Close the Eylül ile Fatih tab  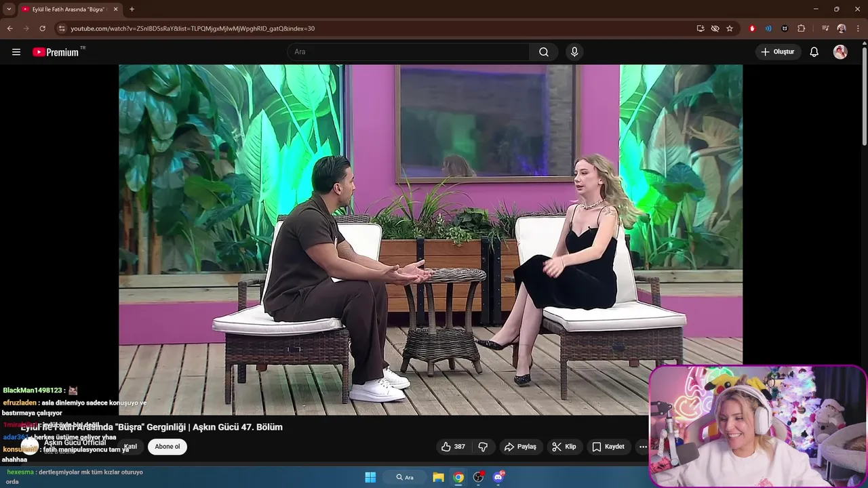click(115, 9)
